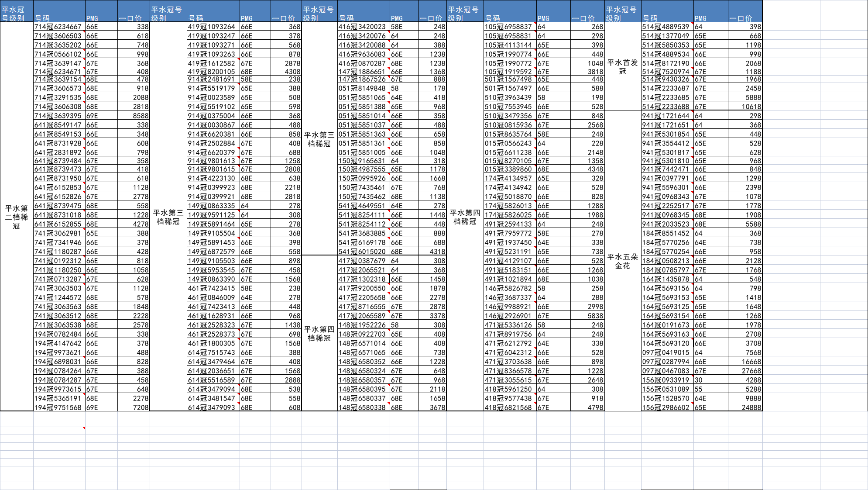Select the PMG cell with value 30
This screenshot has height=490, width=868.
click(710, 380)
